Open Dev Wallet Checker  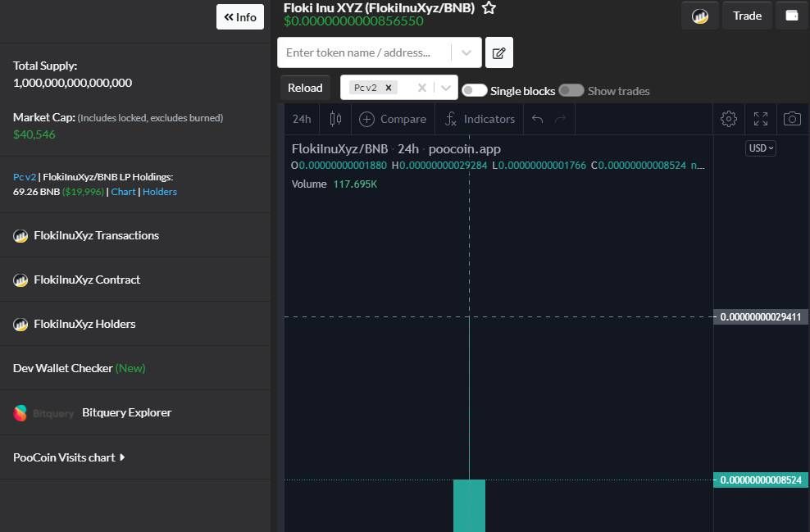coord(79,368)
